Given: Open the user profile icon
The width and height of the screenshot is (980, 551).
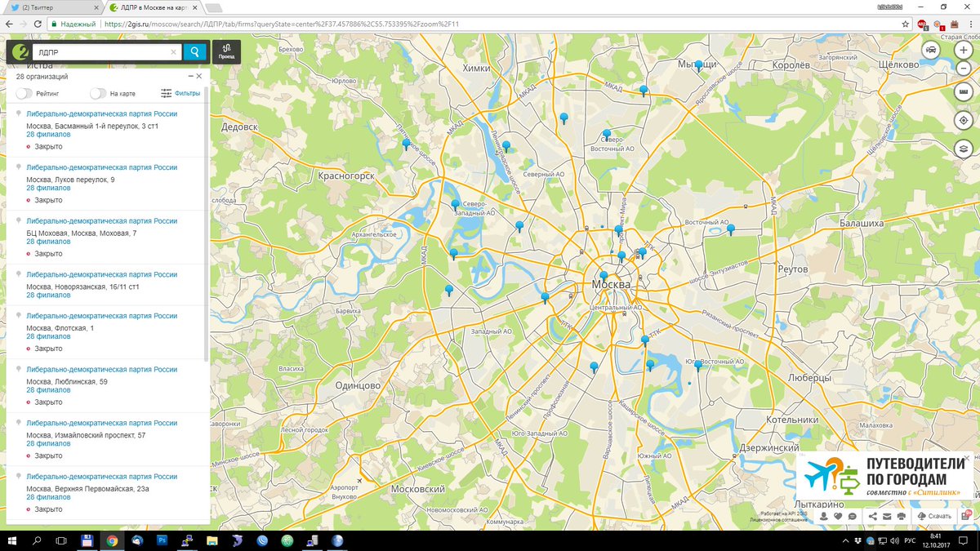Looking at the screenshot, I should (824, 516).
